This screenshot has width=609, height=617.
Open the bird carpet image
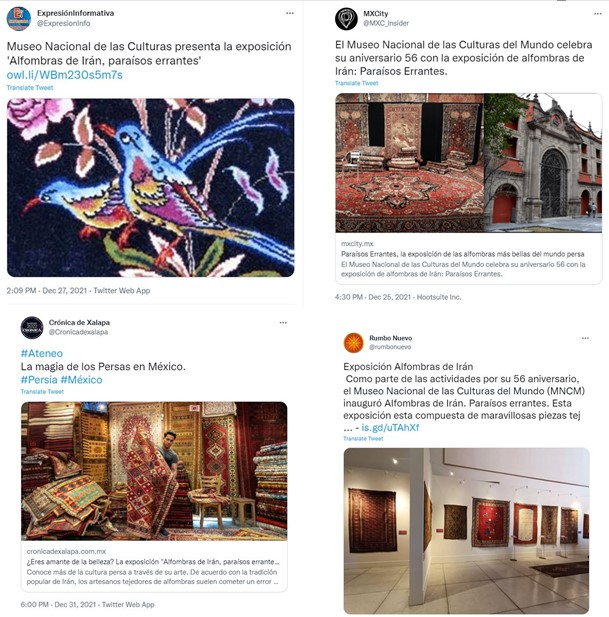click(x=150, y=187)
